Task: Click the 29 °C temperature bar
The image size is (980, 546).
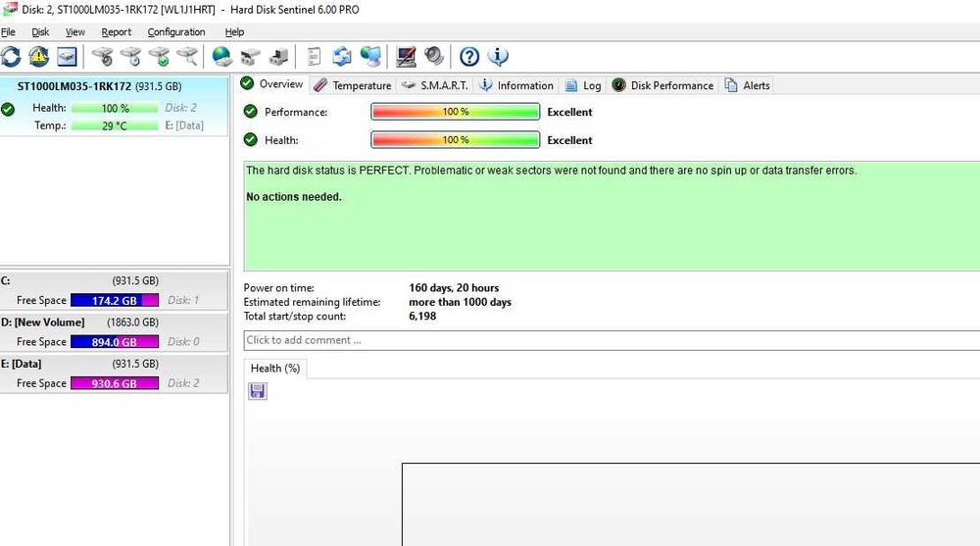Action: (115, 125)
